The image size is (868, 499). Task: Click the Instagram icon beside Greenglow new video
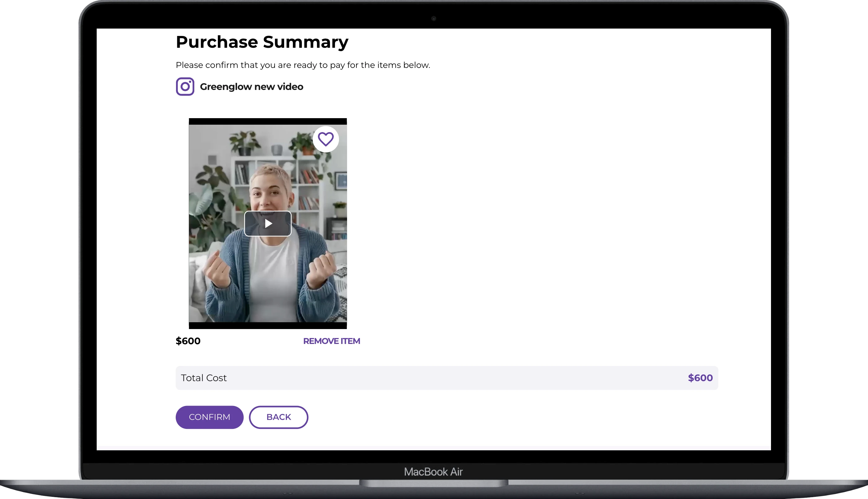pos(185,86)
